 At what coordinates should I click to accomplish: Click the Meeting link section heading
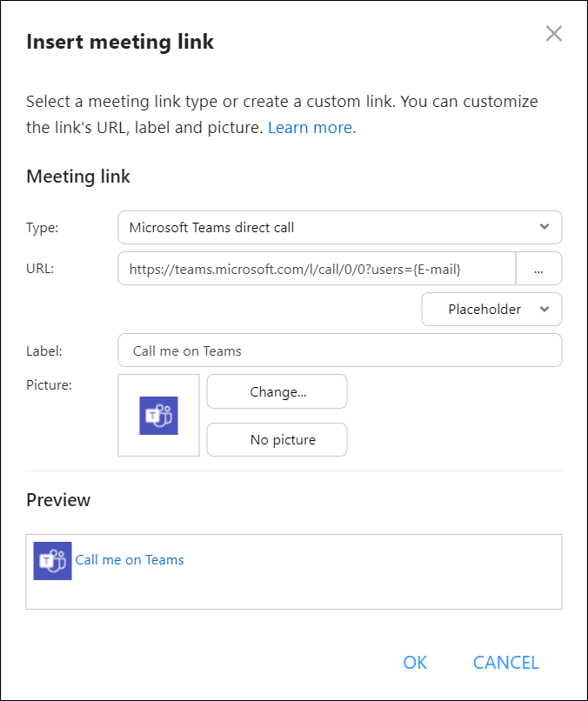[x=78, y=177]
